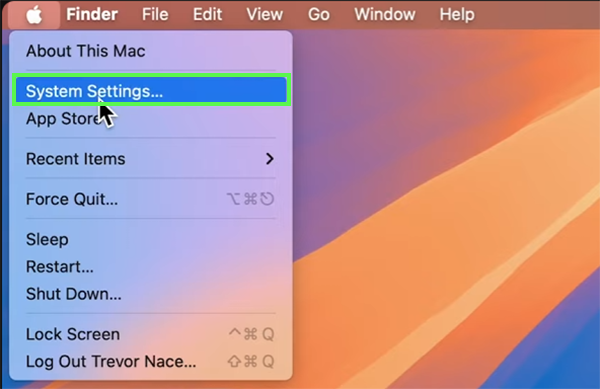The height and width of the screenshot is (389, 600).
Task: Choose Restart… in the Apple menu
Action: (x=151, y=267)
